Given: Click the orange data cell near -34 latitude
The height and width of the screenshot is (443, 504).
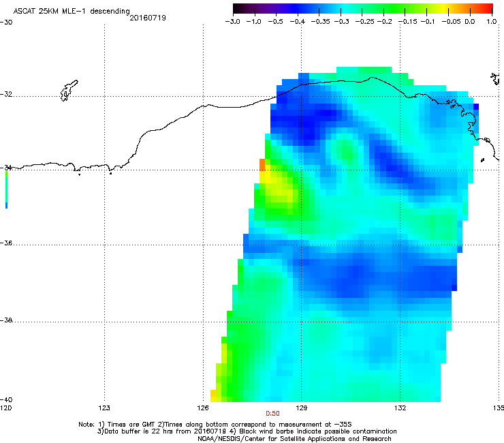Looking at the screenshot, I should [x=262, y=164].
